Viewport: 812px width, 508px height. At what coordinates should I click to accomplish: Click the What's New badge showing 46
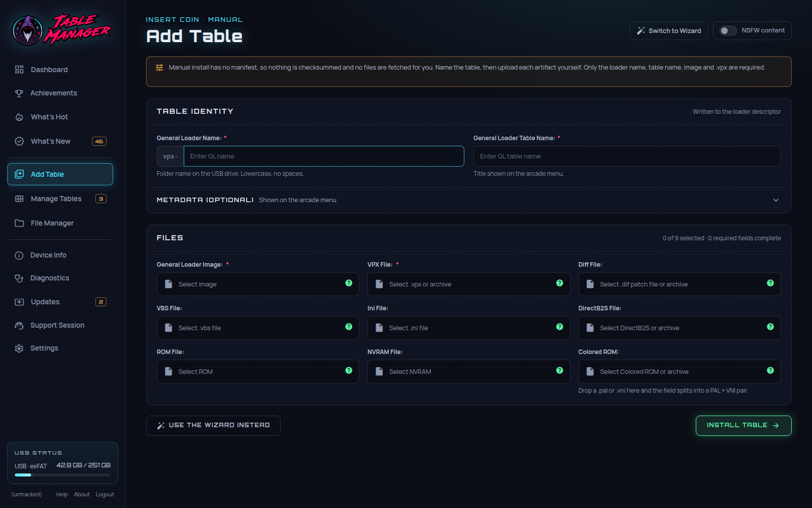99,141
